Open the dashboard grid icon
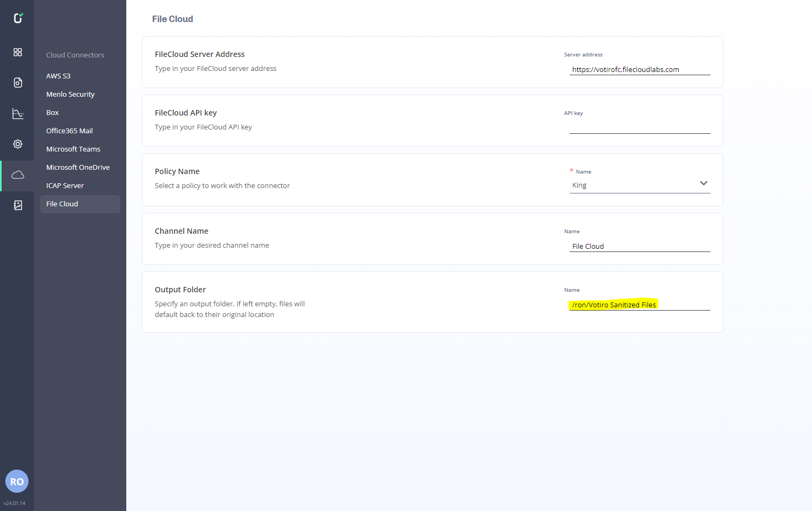This screenshot has width=812, height=511. coord(18,52)
